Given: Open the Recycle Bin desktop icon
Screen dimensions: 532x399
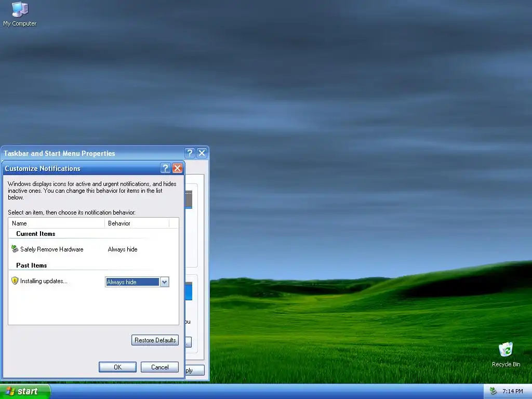Looking at the screenshot, I should (x=506, y=354).
